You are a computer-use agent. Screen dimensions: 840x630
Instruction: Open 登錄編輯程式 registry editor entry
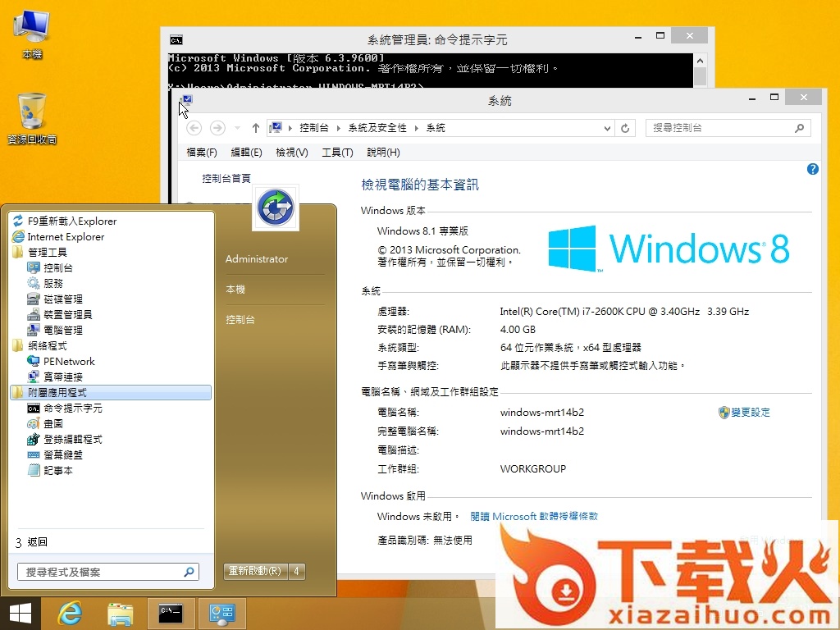72,439
